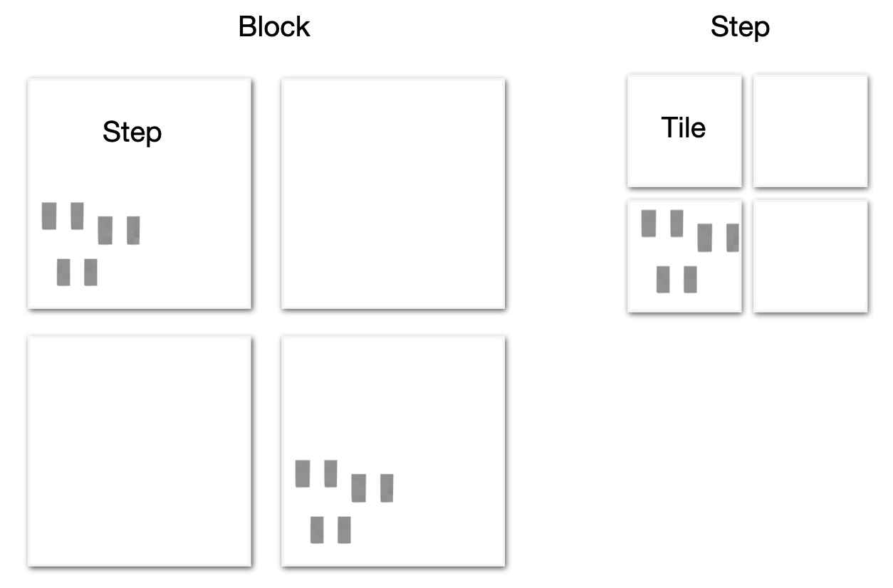
Task: Select the empty bottom-left large Block square
Action: point(140,451)
